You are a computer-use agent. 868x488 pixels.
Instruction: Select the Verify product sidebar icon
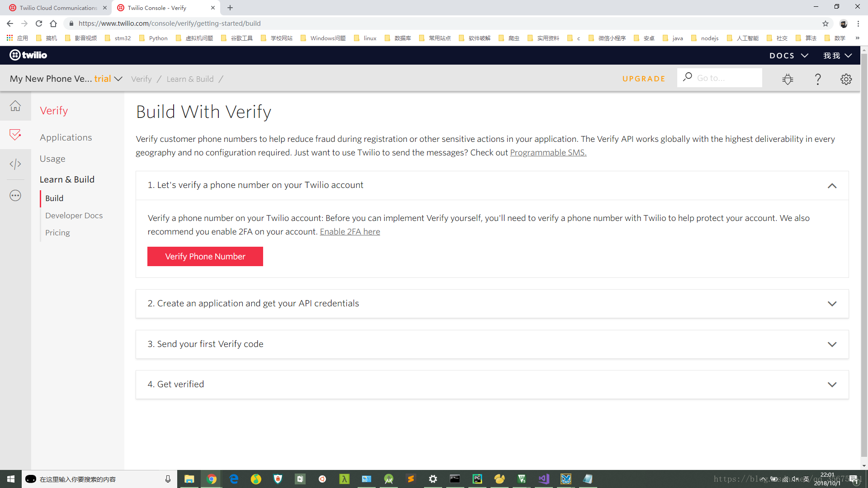15,135
